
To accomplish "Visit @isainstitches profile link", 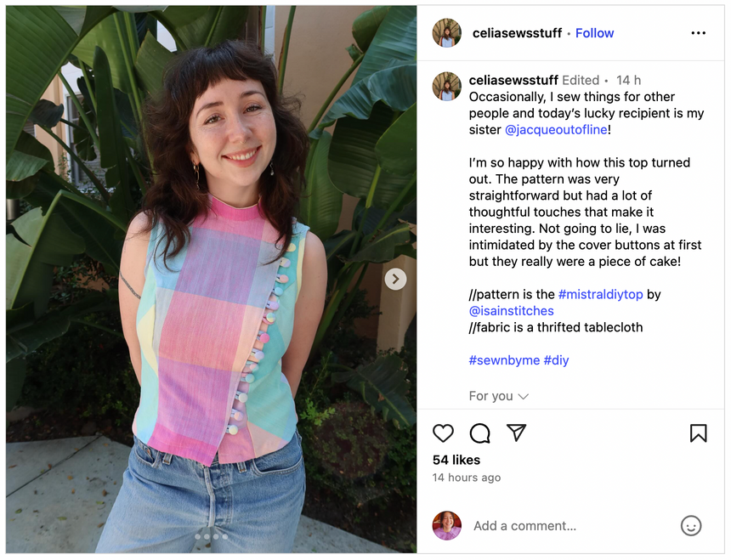I will click(x=511, y=311).
